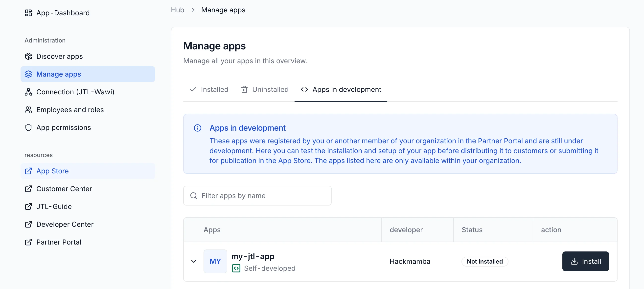
Task: Click the MY app thumbnail for my-jtl-app
Action: click(215, 261)
